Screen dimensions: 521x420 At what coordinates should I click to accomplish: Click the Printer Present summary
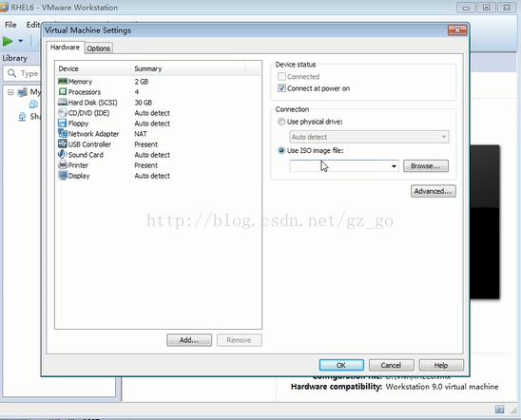(145, 165)
